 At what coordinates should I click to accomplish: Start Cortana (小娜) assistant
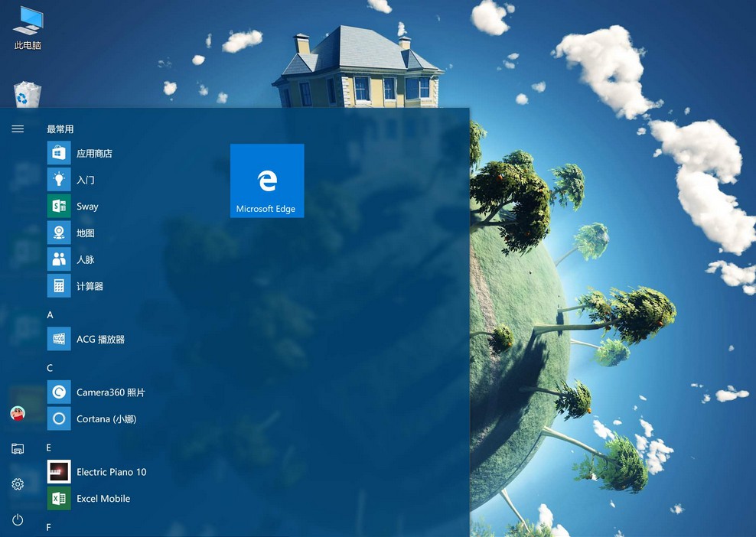click(x=59, y=419)
